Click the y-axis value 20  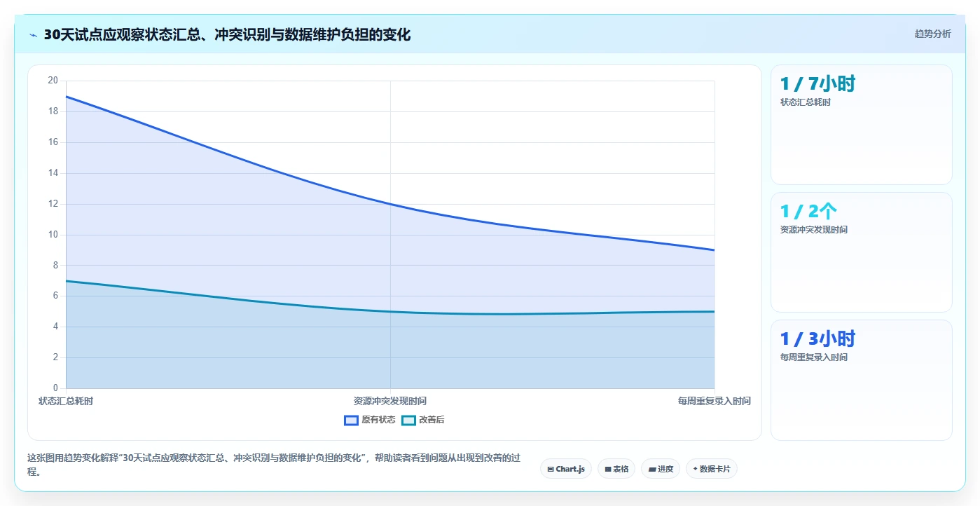[x=53, y=81]
